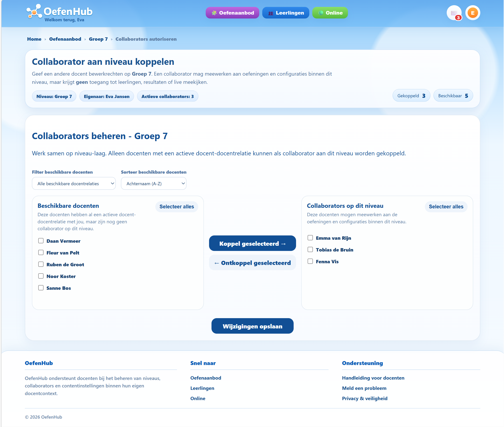Open footer Leerlingen link
504x427 pixels.
coord(202,388)
